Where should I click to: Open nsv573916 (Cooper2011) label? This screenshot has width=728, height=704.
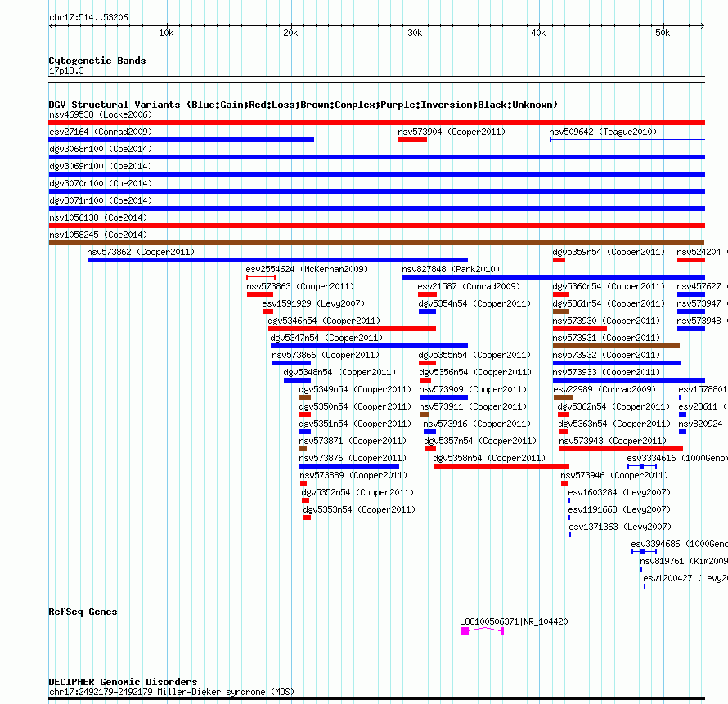click(477, 424)
